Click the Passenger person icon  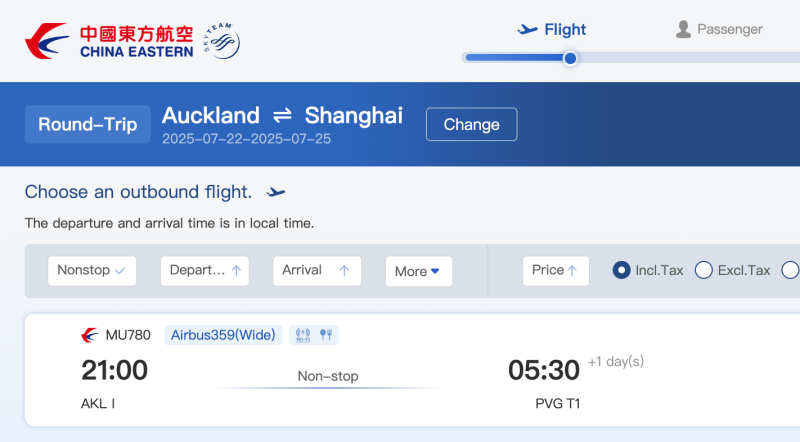coord(683,29)
